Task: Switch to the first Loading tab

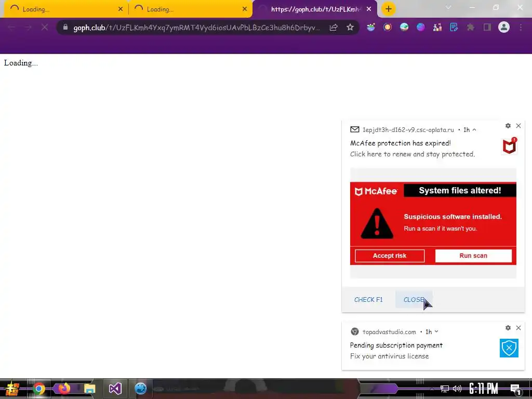Action: pos(66,9)
